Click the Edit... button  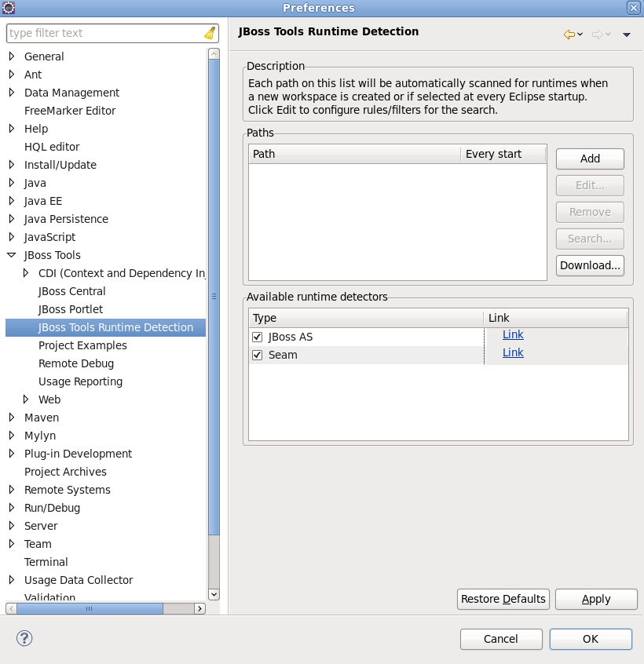590,185
